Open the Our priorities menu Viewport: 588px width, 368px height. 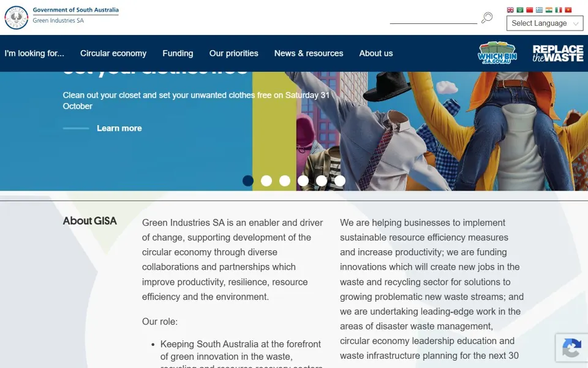click(233, 53)
